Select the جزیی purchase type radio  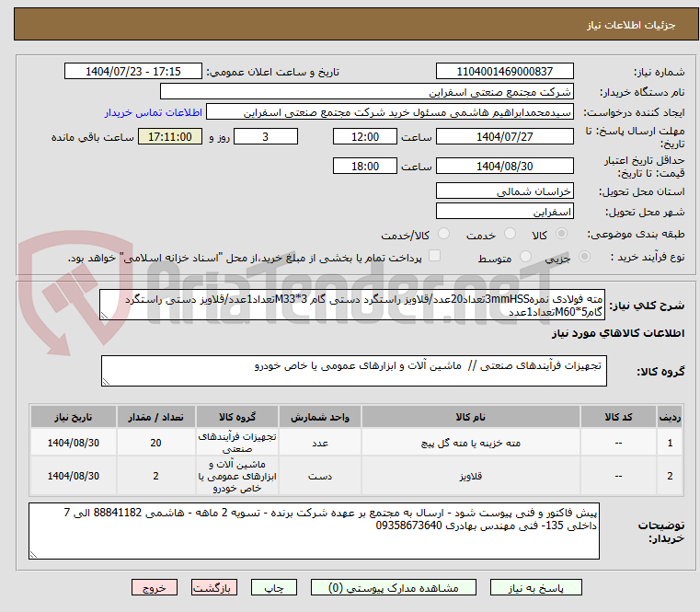click(x=584, y=257)
